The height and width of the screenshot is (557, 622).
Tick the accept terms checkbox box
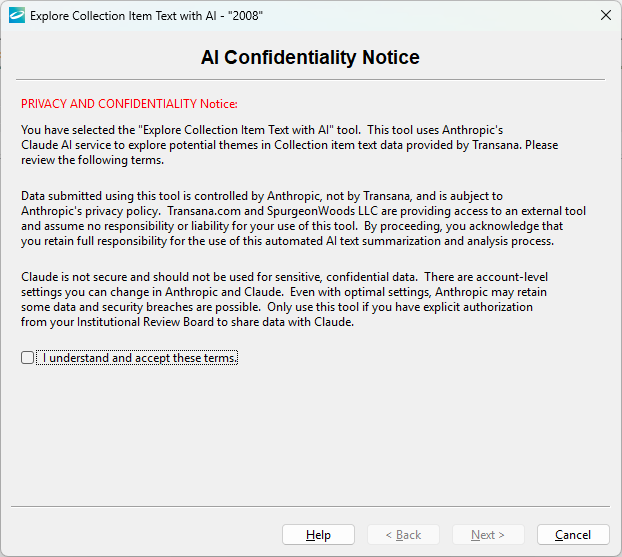27,358
